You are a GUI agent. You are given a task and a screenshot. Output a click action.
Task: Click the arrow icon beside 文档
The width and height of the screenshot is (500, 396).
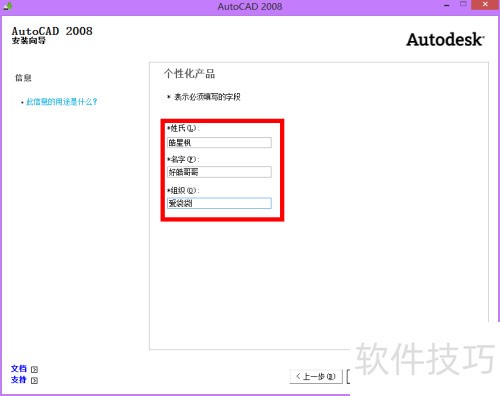pyautogui.click(x=34, y=369)
